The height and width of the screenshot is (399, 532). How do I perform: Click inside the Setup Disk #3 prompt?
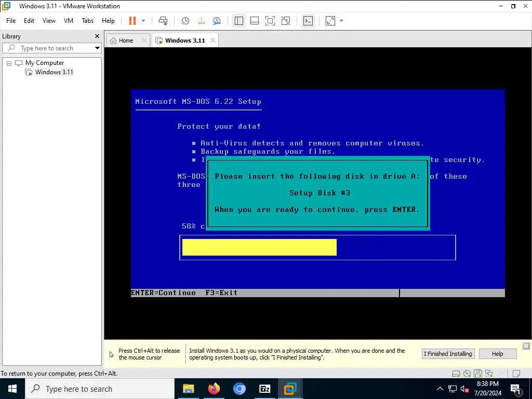coord(317,193)
